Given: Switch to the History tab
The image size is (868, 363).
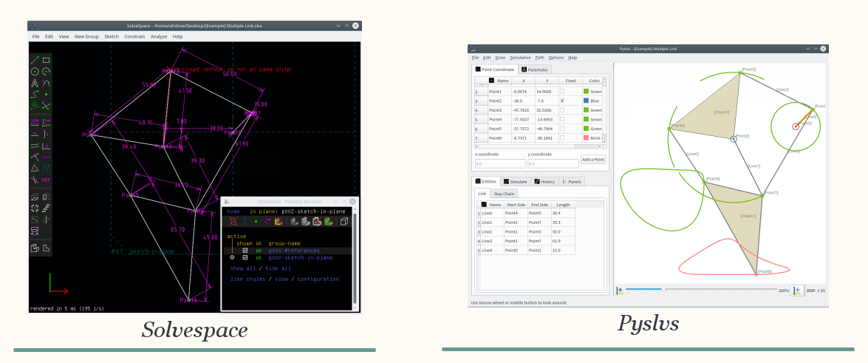Looking at the screenshot, I should pyautogui.click(x=544, y=181).
